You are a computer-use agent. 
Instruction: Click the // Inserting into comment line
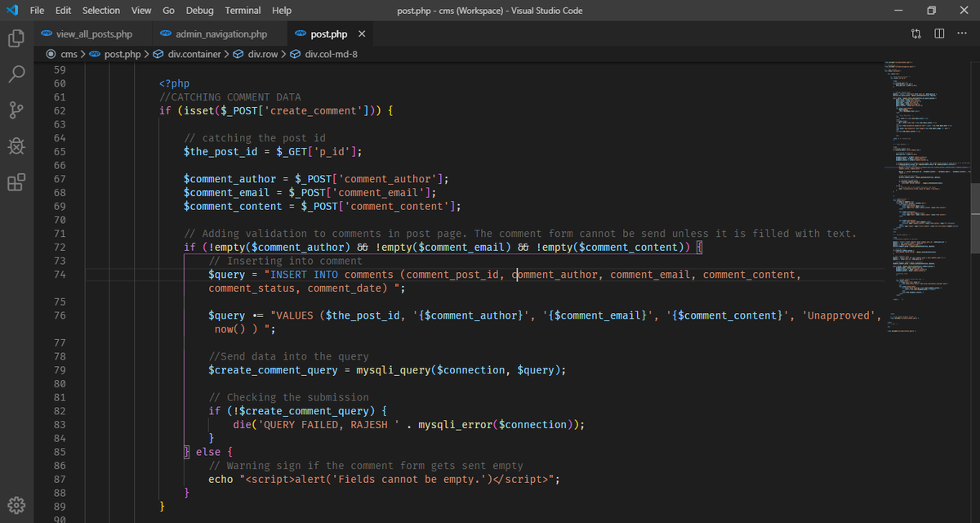pyautogui.click(x=285, y=261)
